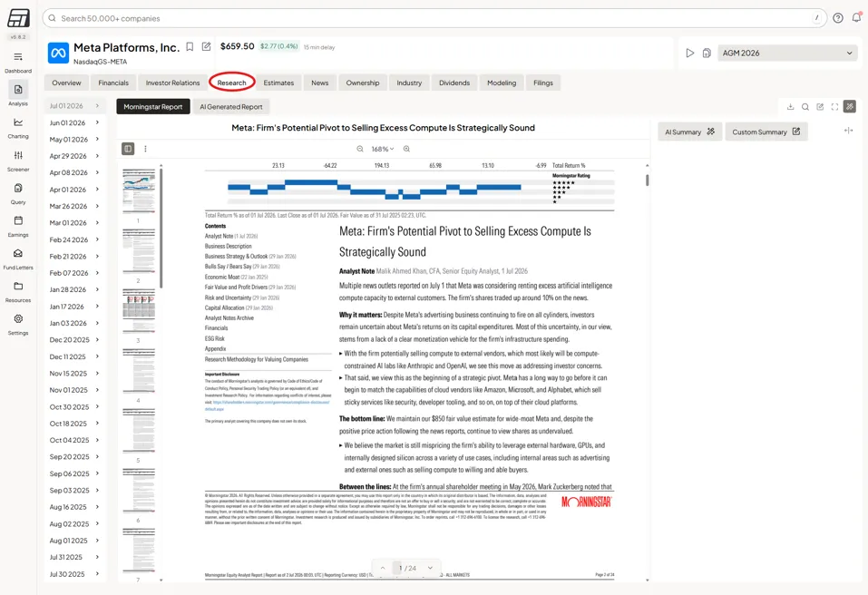
Task: Open the Fund Letters sidebar icon
Action: [x=18, y=253]
